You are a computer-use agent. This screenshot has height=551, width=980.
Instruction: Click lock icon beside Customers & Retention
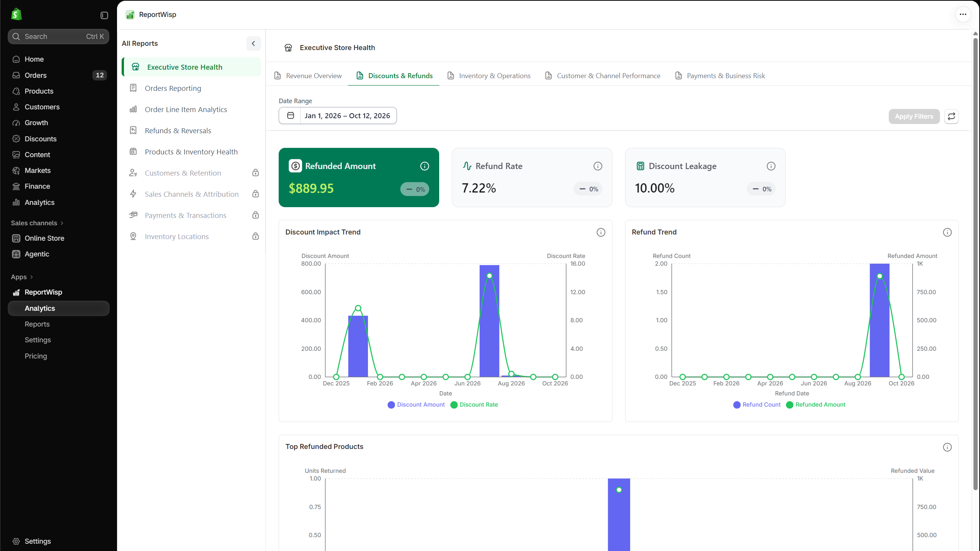click(x=256, y=173)
